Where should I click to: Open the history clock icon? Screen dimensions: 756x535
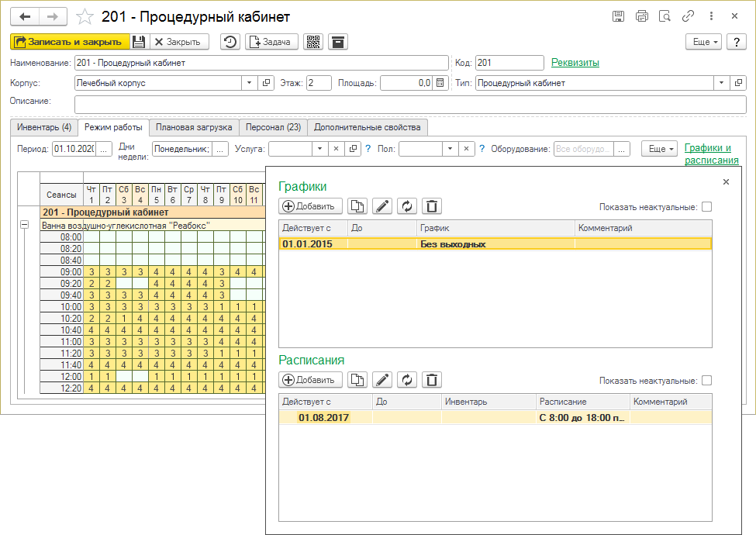tap(230, 42)
